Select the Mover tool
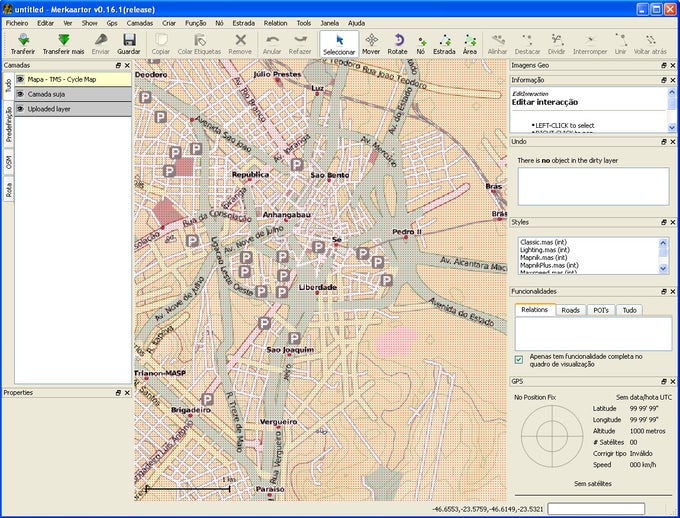 pyautogui.click(x=371, y=40)
